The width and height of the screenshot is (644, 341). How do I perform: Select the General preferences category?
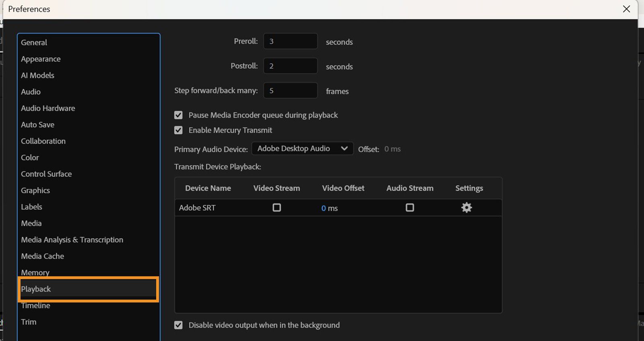[34, 43]
